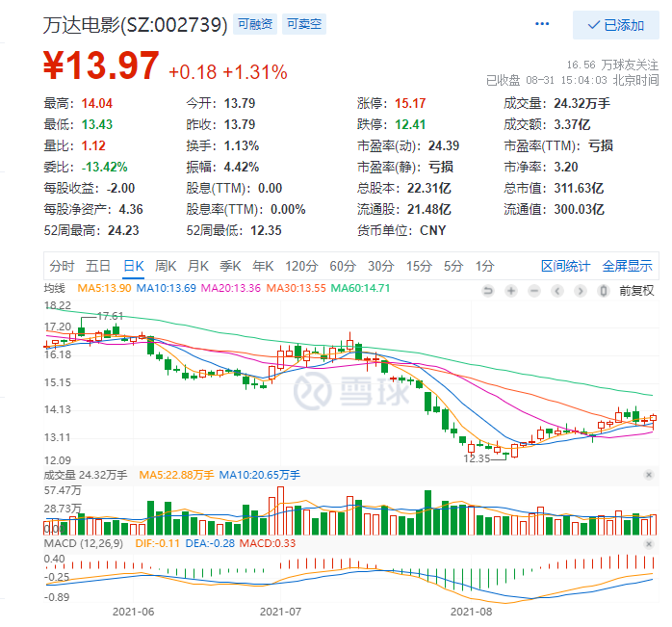The height and width of the screenshot is (627, 672).
Task: Select the 月K monthly candlestick tab
Action: tap(198, 266)
